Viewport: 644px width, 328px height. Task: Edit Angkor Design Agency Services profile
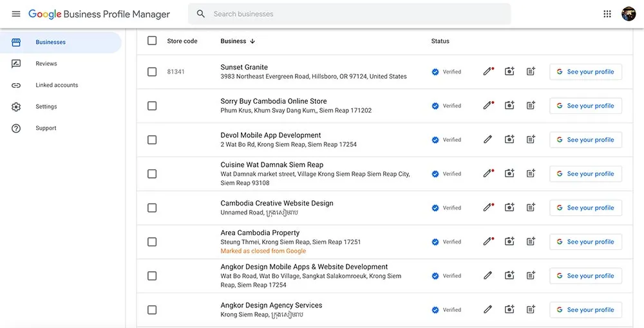point(488,310)
